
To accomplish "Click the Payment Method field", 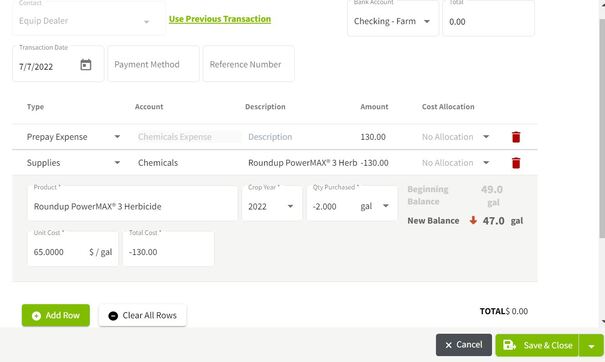I will (153, 64).
